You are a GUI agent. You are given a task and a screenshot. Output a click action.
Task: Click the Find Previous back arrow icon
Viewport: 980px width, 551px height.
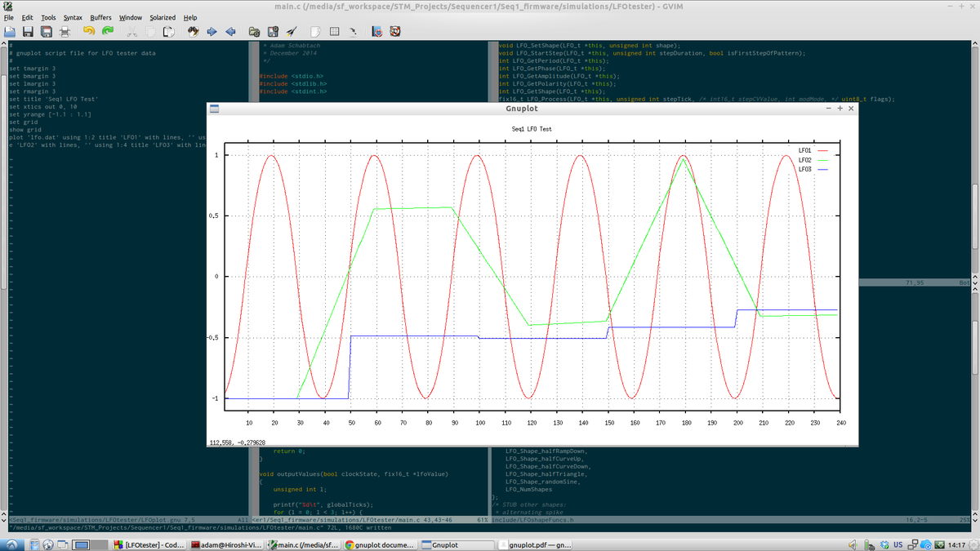coord(230,32)
